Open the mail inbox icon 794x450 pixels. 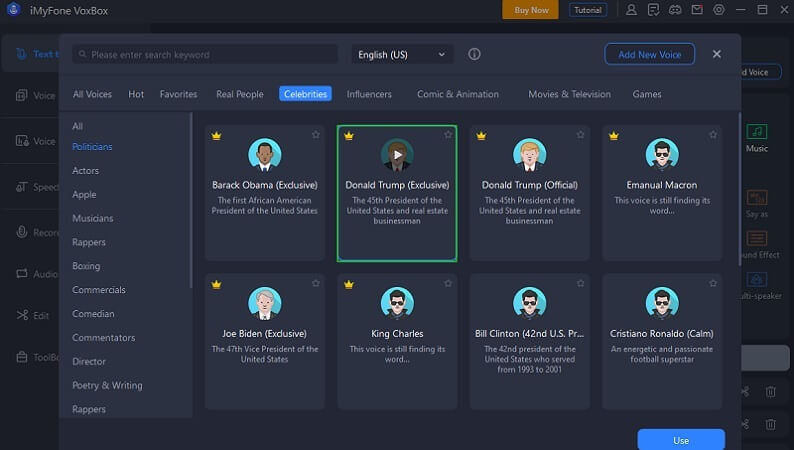697,10
